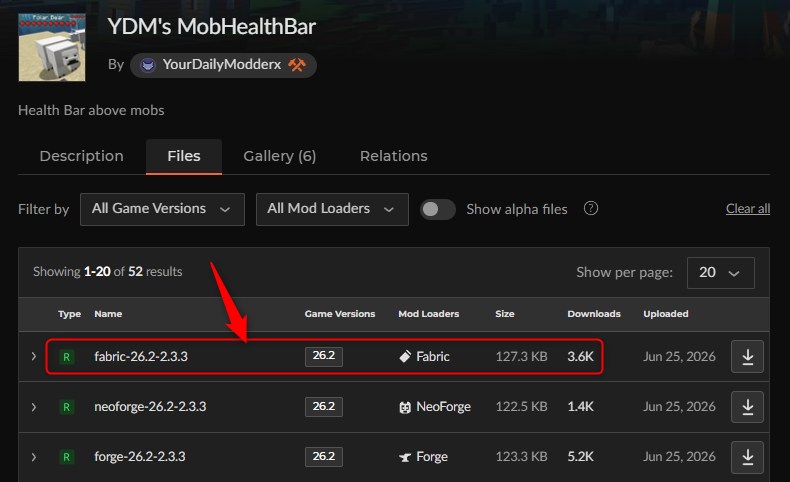
Task: Click the Fabric mod loader label
Action: point(433,357)
